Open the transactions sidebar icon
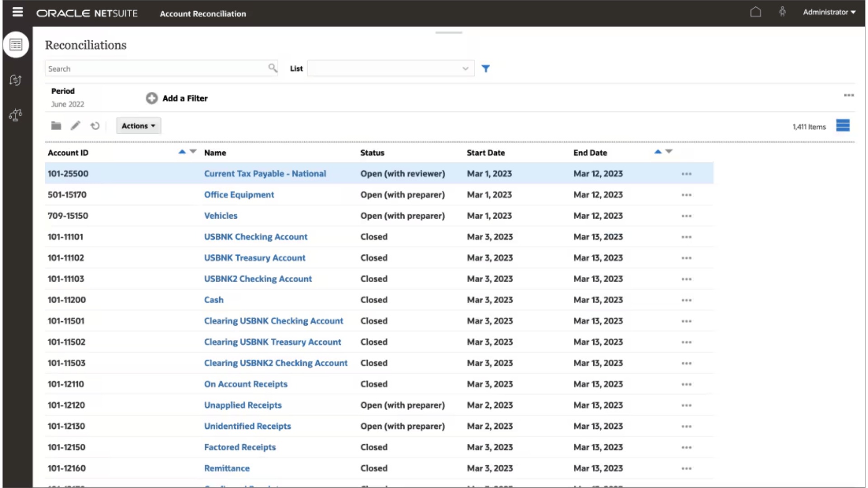The image size is (868, 488). point(15,80)
